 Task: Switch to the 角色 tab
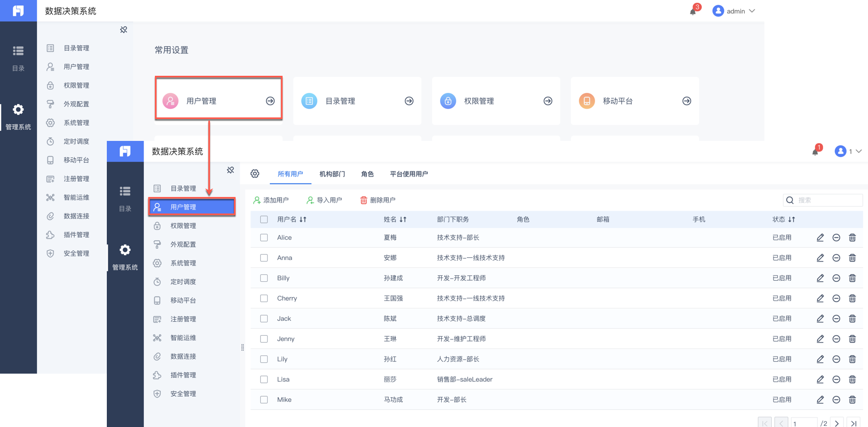[367, 174]
